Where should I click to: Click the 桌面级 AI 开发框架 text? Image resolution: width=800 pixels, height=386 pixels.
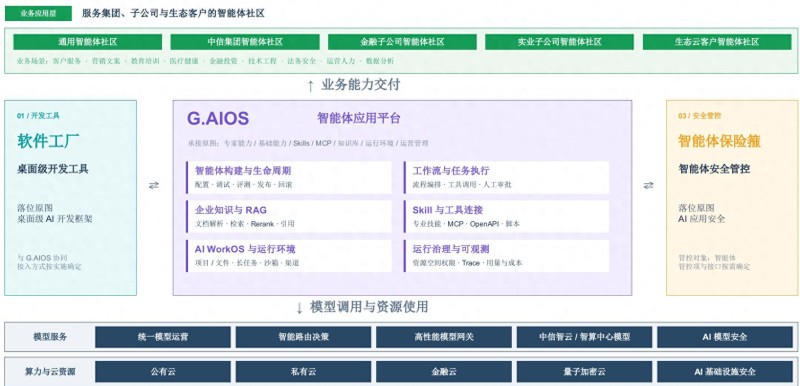coord(55,219)
